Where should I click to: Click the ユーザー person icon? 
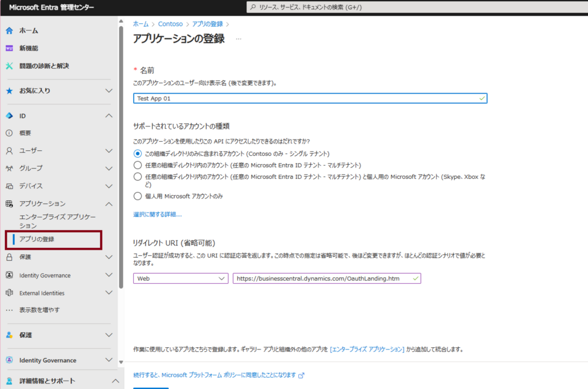[x=9, y=151]
